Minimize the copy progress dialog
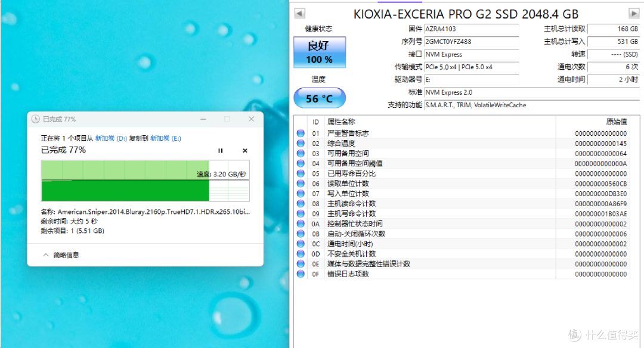Viewport: 644px width, 348px height. tap(203, 119)
